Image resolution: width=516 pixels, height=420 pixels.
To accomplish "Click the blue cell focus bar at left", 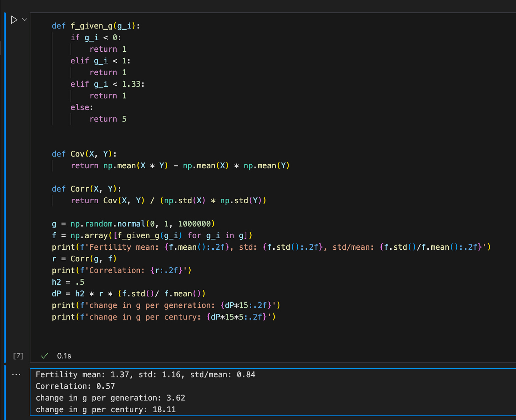I will [5, 188].
